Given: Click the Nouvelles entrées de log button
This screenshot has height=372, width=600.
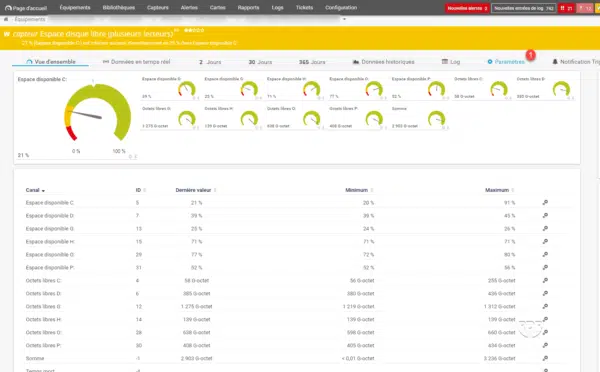Looking at the screenshot, I should click(523, 8).
